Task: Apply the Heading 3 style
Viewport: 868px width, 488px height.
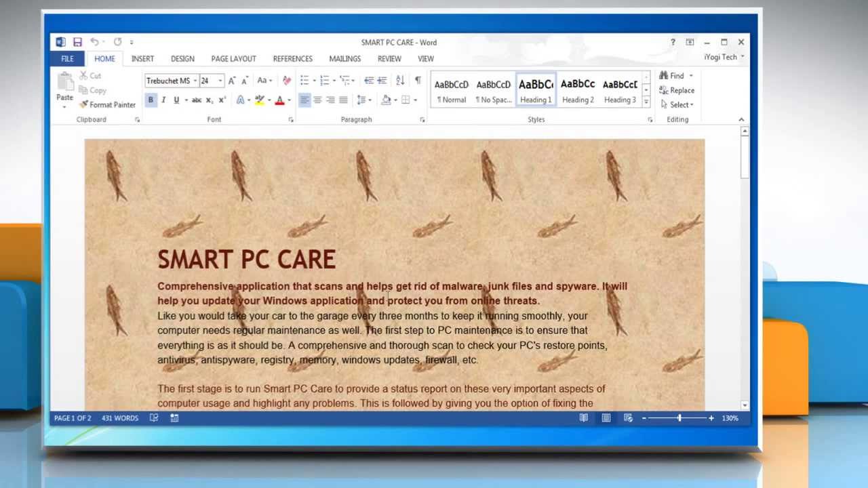Action: point(620,90)
